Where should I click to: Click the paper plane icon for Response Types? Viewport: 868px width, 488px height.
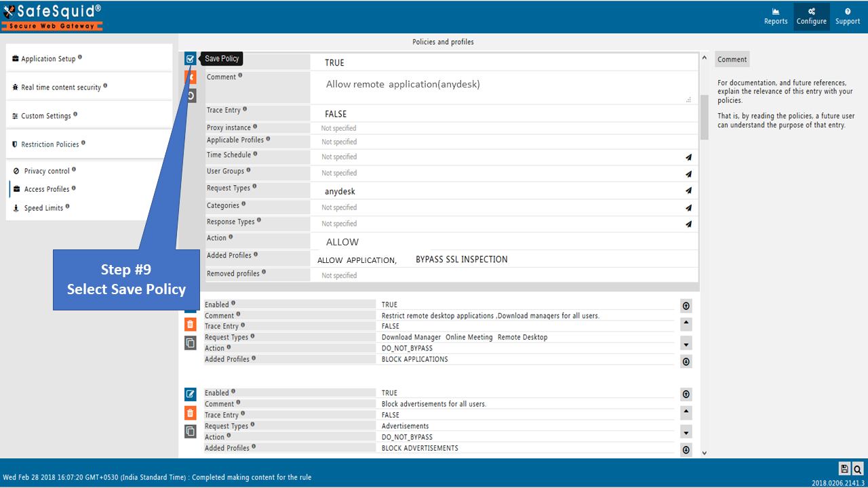click(x=688, y=224)
